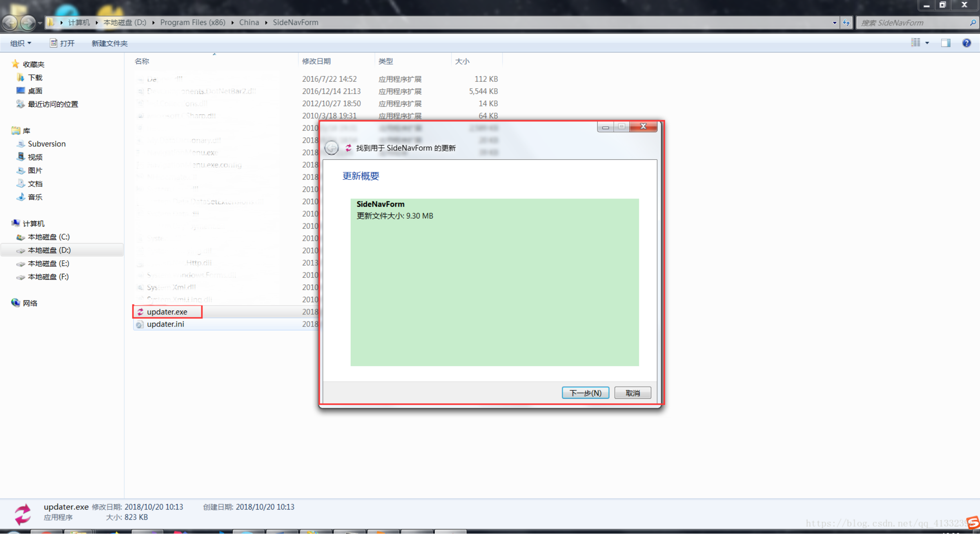
Task: Toggle the preview pane icon
Action: pyautogui.click(x=945, y=43)
